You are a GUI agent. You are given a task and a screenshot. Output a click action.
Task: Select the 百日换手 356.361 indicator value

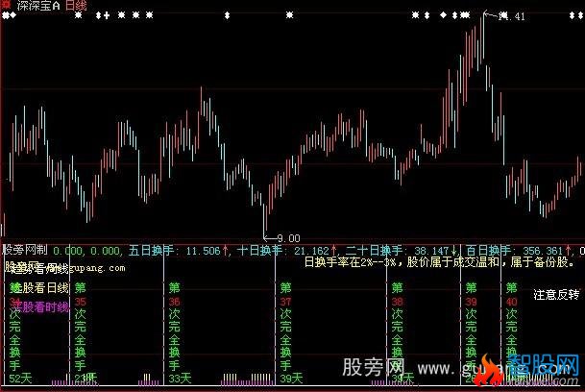click(518, 251)
